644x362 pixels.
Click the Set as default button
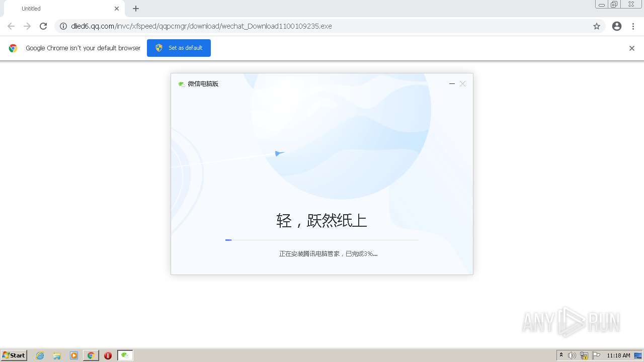(x=179, y=48)
